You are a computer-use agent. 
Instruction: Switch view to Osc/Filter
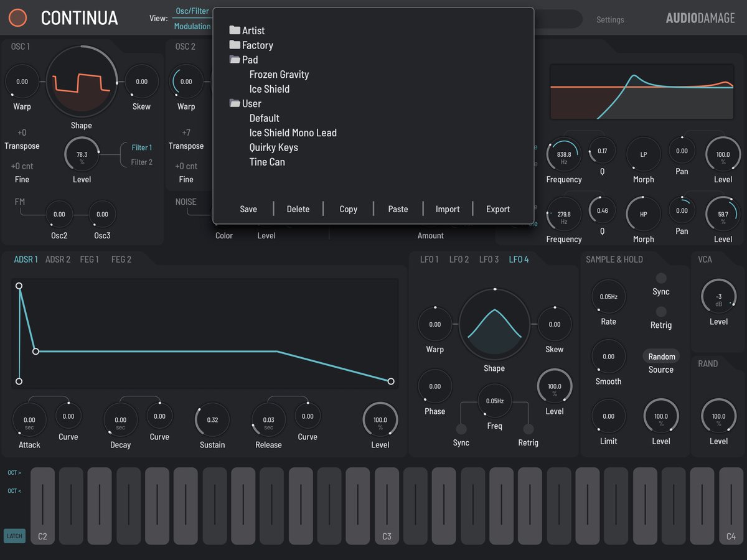click(x=192, y=11)
